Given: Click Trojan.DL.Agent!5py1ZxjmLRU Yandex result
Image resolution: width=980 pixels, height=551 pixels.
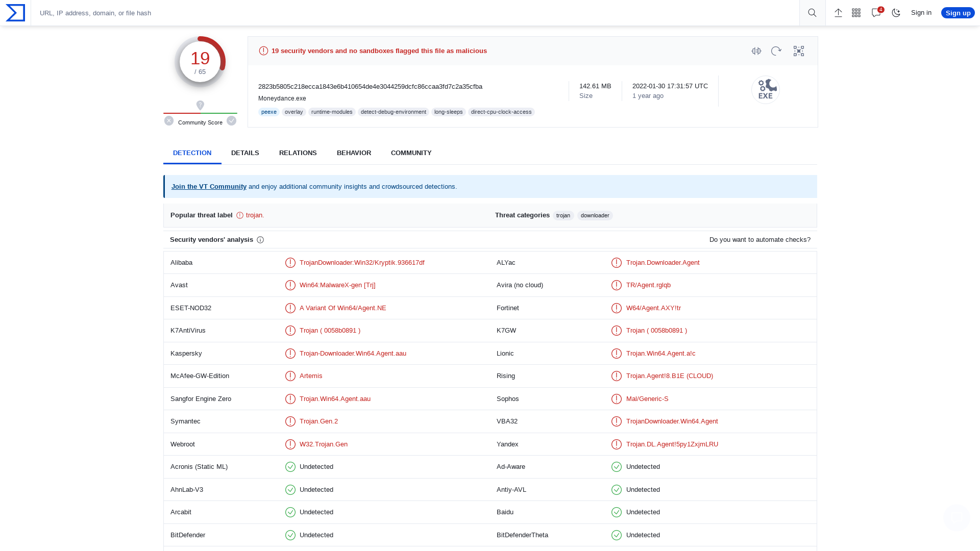Looking at the screenshot, I should [672, 444].
